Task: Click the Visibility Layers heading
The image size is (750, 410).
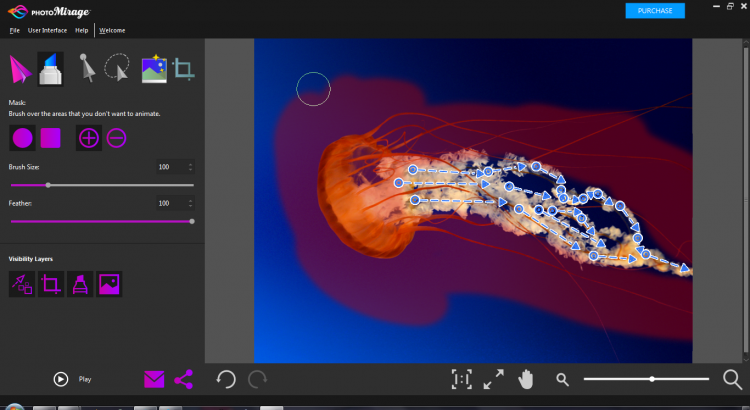Action: (31, 259)
